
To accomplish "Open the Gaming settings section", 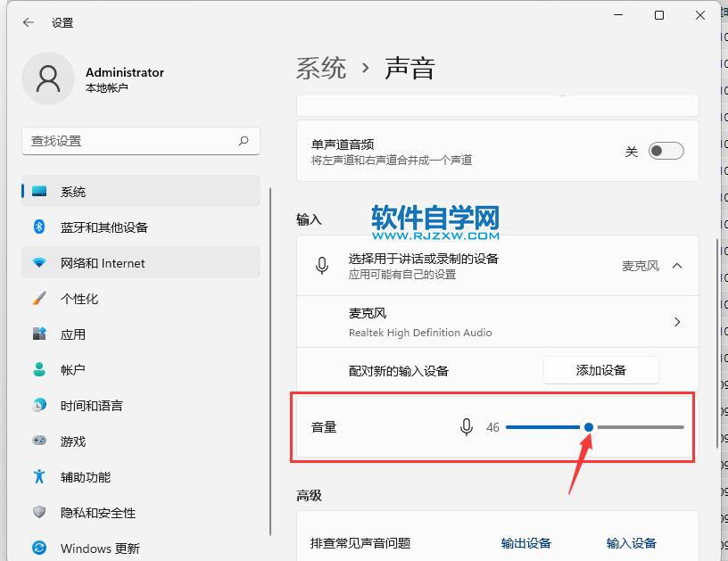I will [73, 441].
